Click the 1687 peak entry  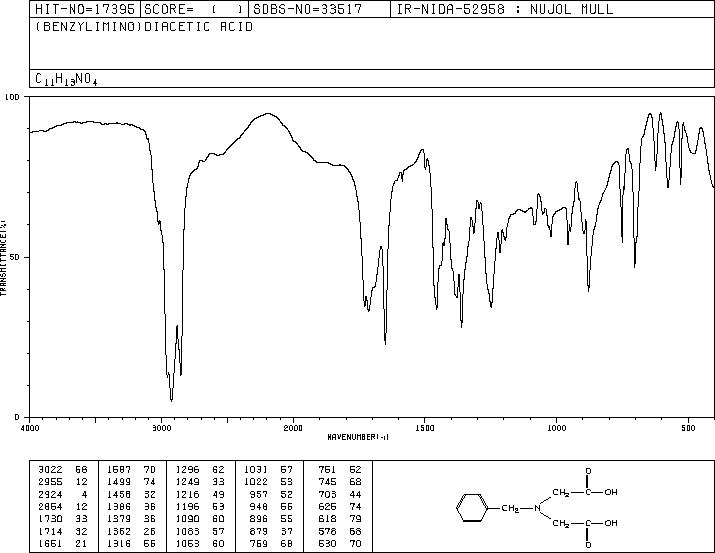[x=131, y=470]
